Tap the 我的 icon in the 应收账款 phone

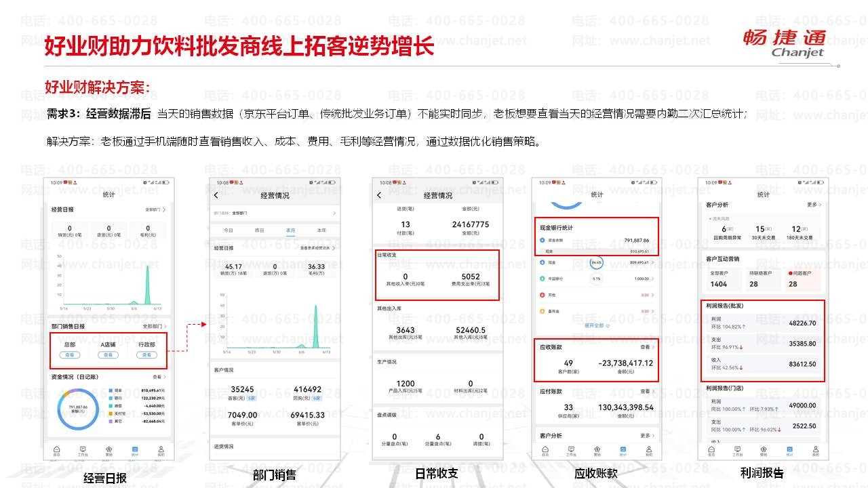[649, 450]
